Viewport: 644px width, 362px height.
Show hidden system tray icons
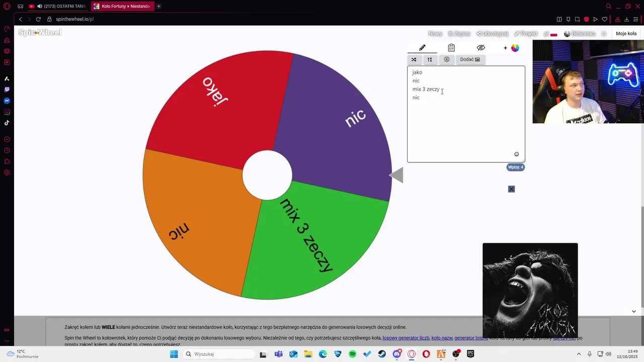click(x=579, y=354)
